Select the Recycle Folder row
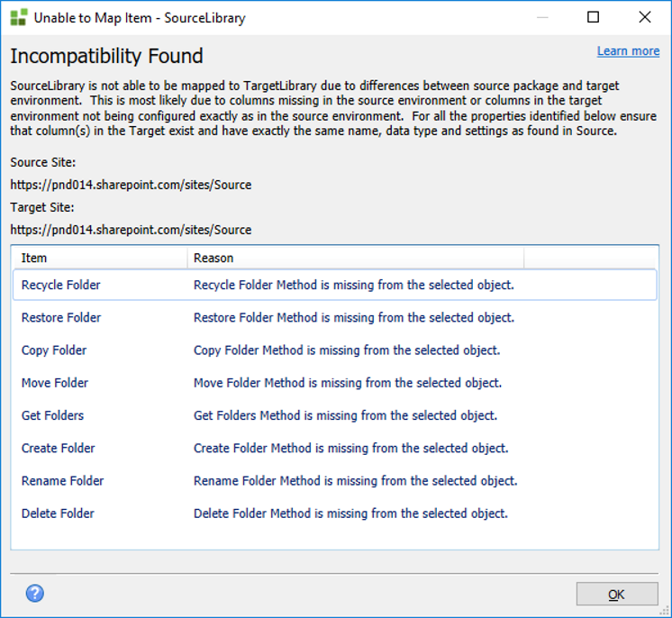Image resolution: width=672 pixels, height=618 pixels. pos(61,286)
